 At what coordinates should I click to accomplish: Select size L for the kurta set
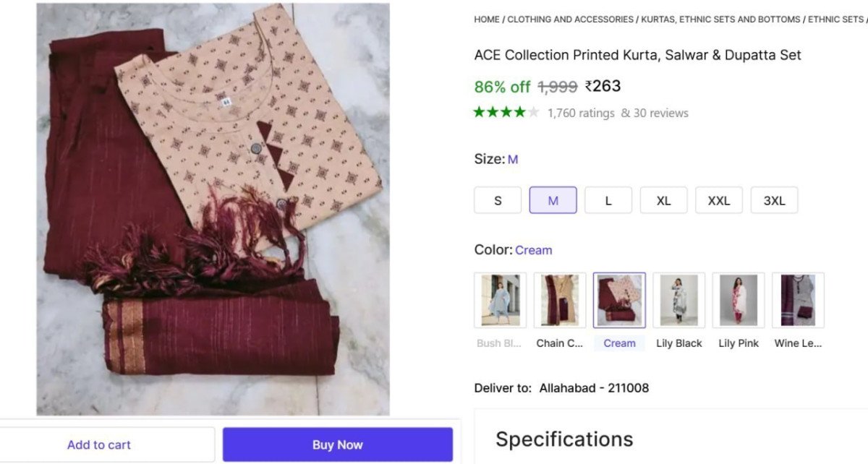[608, 200]
